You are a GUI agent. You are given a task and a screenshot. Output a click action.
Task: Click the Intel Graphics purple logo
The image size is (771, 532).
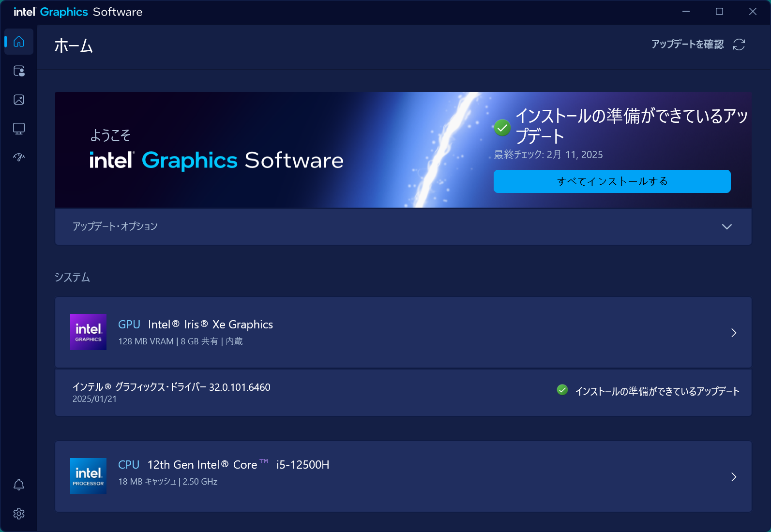click(88, 332)
